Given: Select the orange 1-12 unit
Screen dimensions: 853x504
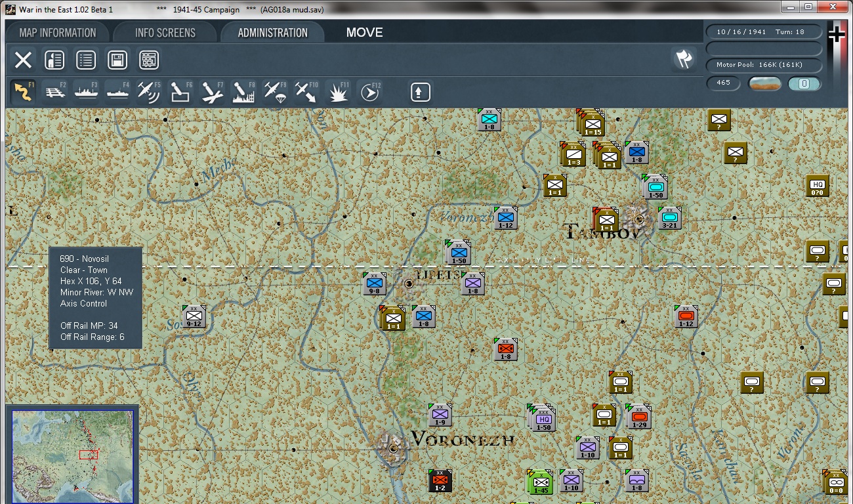Looking at the screenshot, I should pyautogui.click(x=686, y=316).
